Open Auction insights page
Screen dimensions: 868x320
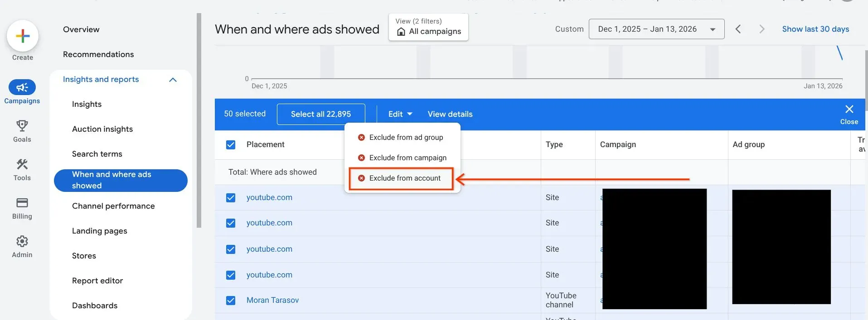102,129
